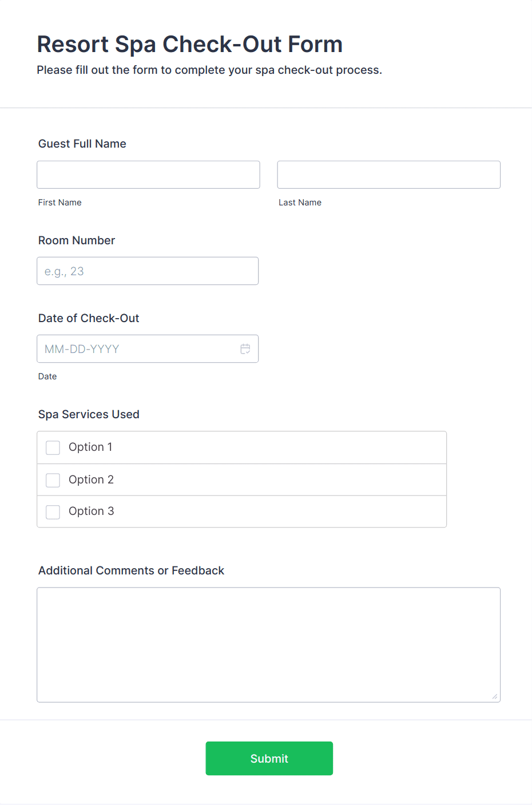Check the Option 1 checkbox
Image resolution: width=532 pixels, height=805 pixels.
(53, 447)
